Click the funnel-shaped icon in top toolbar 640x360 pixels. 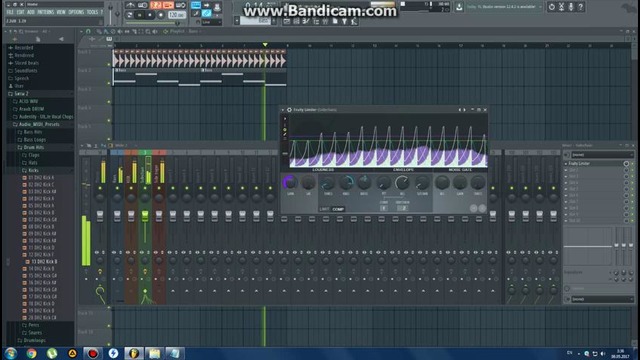(344, 21)
